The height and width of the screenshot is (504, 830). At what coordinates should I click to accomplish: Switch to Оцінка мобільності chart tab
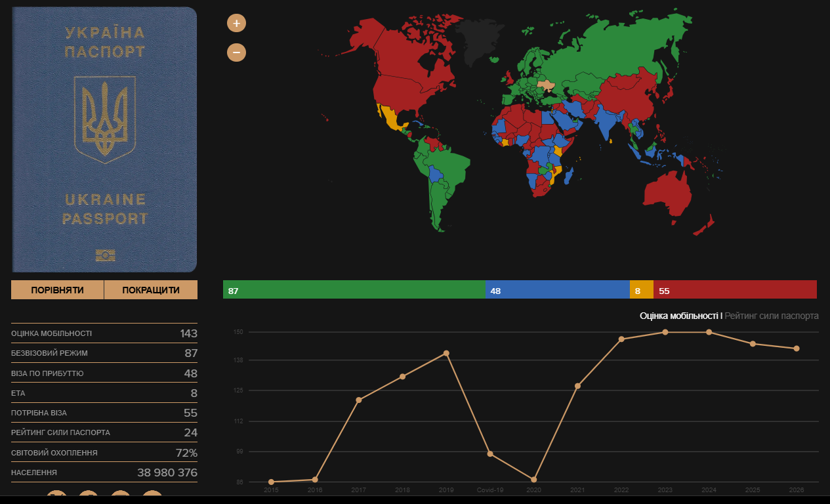pyautogui.click(x=679, y=316)
